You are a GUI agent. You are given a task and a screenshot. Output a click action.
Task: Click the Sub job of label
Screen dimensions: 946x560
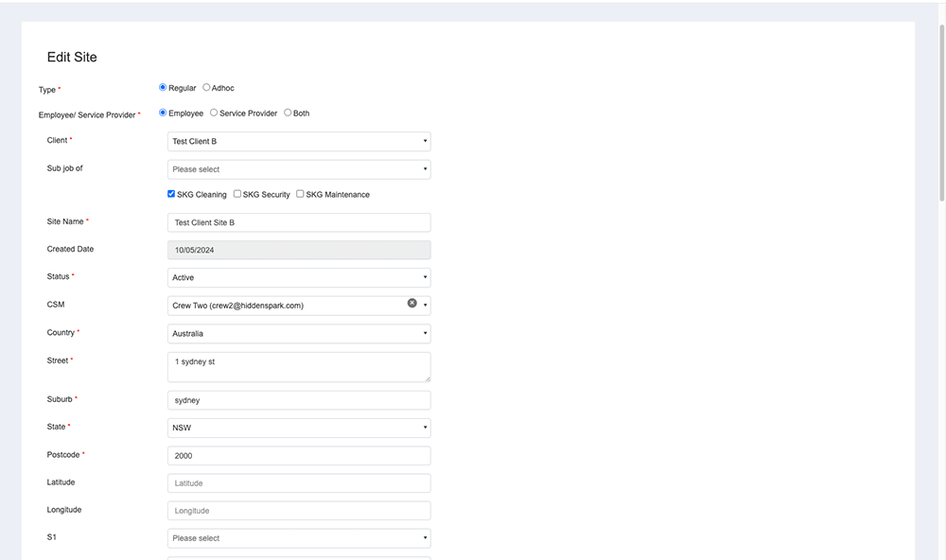pos(64,168)
